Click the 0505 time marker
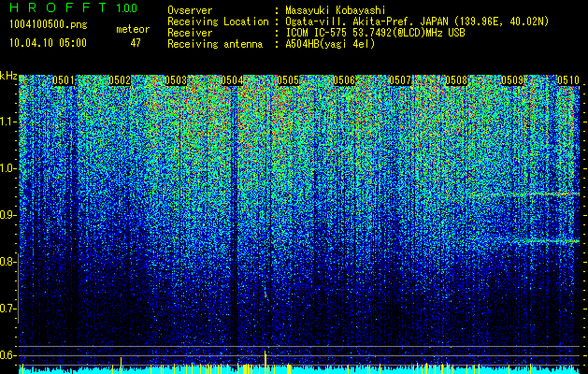588x374 pixels. pos(288,80)
